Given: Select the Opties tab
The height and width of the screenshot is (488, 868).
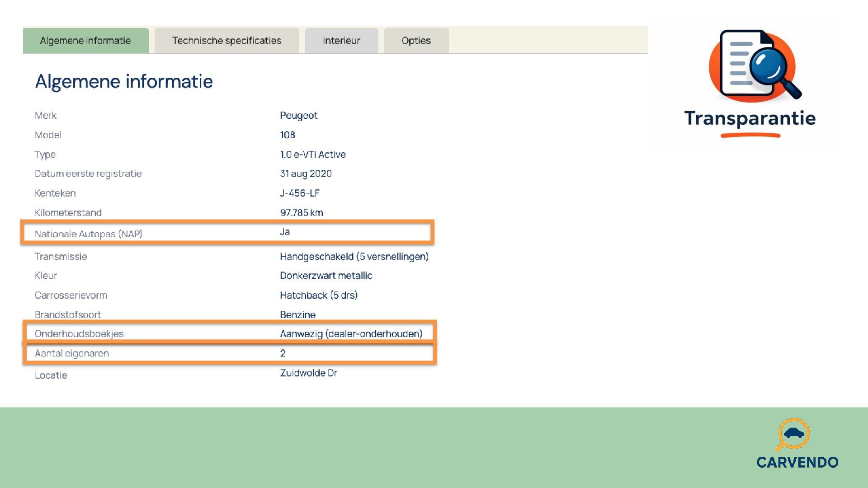Looking at the screenshot, I should [x=416, y=41].
